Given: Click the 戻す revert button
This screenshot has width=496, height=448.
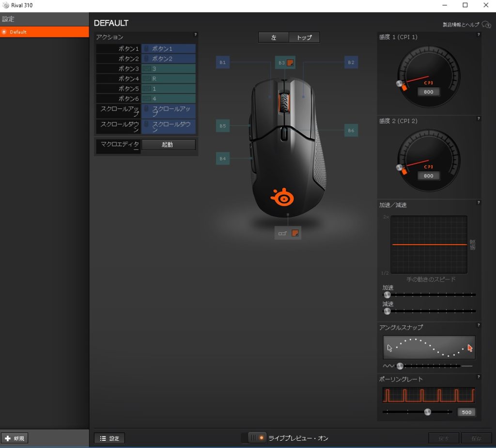Looking at the screenshot, I should point(444,438).
